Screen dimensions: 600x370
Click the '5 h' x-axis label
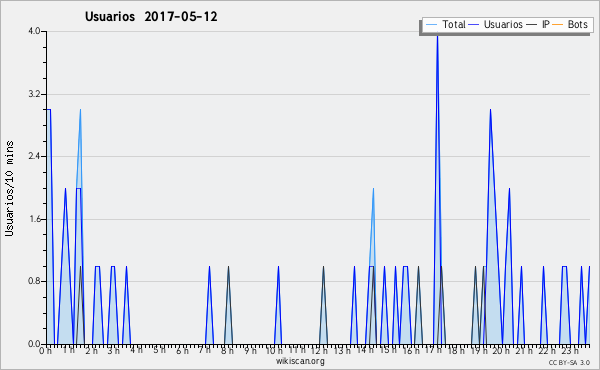(x=159, y=350)
